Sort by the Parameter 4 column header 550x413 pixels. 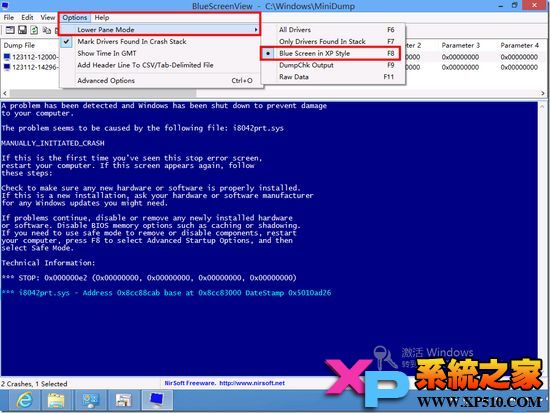coord(519,45)
